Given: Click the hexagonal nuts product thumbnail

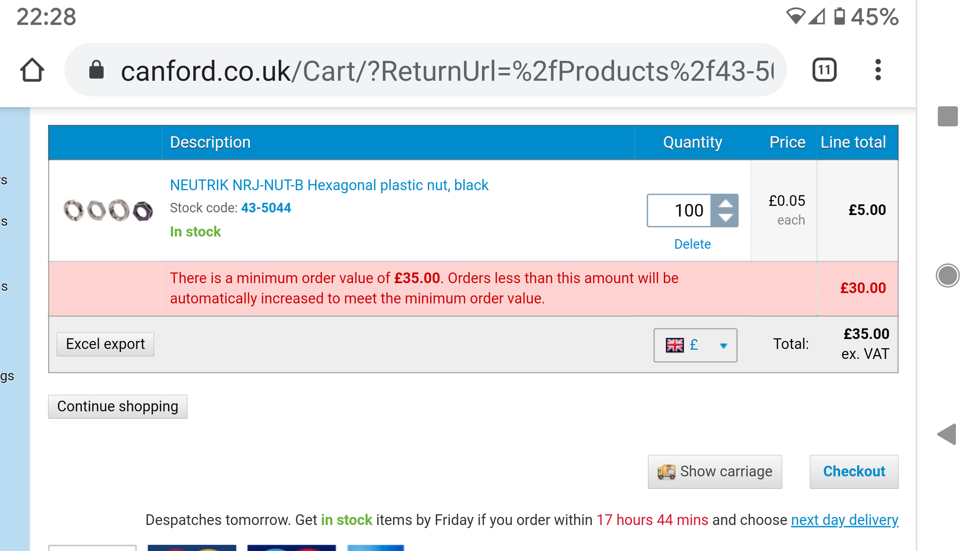Looking at the screenshot, I should point(108,211).
